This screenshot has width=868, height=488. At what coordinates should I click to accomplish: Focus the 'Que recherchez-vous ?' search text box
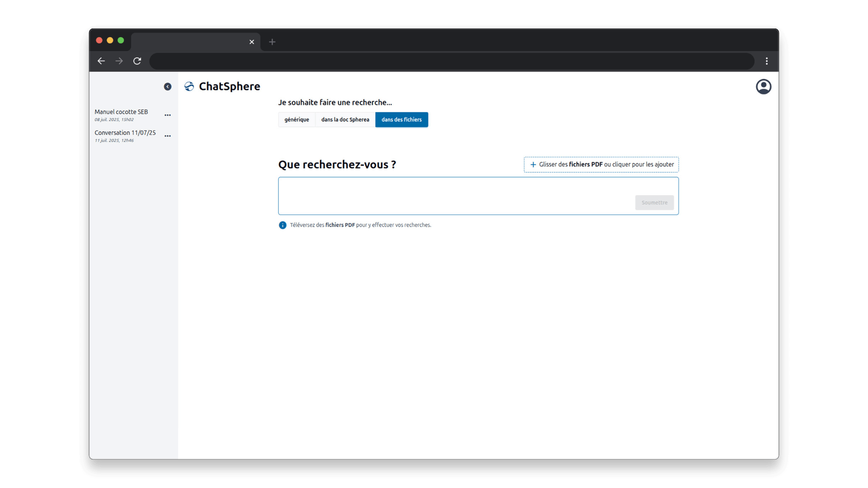pyautogui.click(x=452, y=195)
